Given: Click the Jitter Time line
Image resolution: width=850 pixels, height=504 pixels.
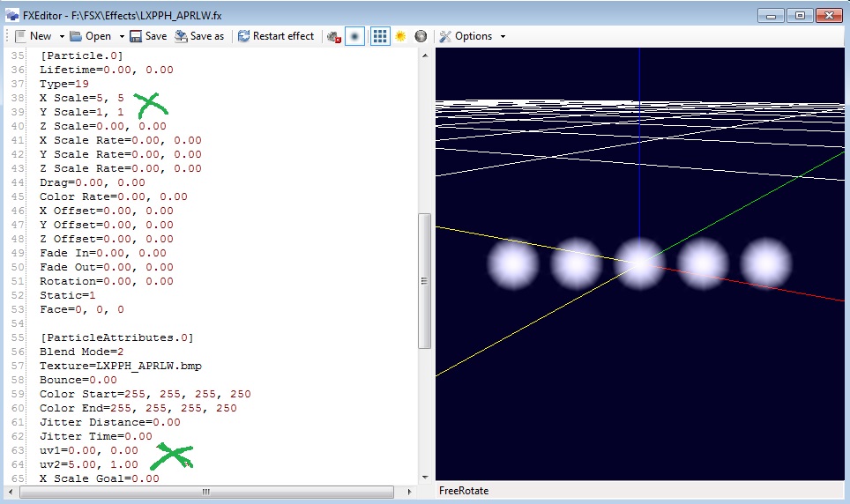Looking at the screenshot, I should (96, 436).
